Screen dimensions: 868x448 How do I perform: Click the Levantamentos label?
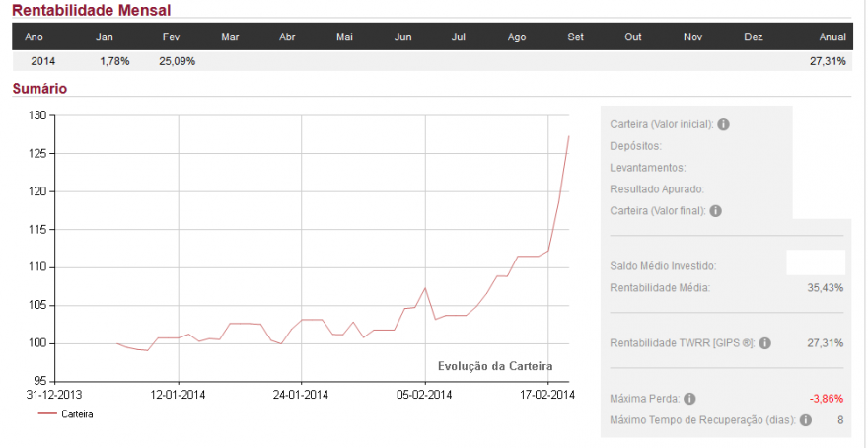click(x=648, y=168)
